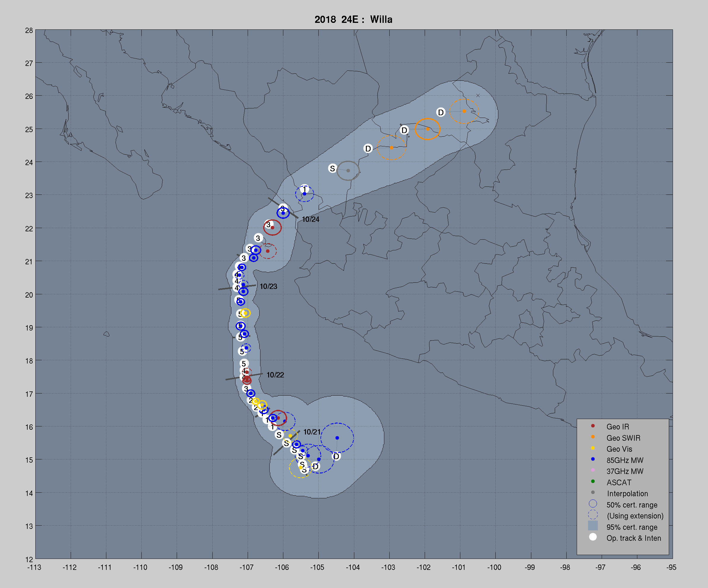
Task: Click the 10/22 date label
Action: [275, 375]
